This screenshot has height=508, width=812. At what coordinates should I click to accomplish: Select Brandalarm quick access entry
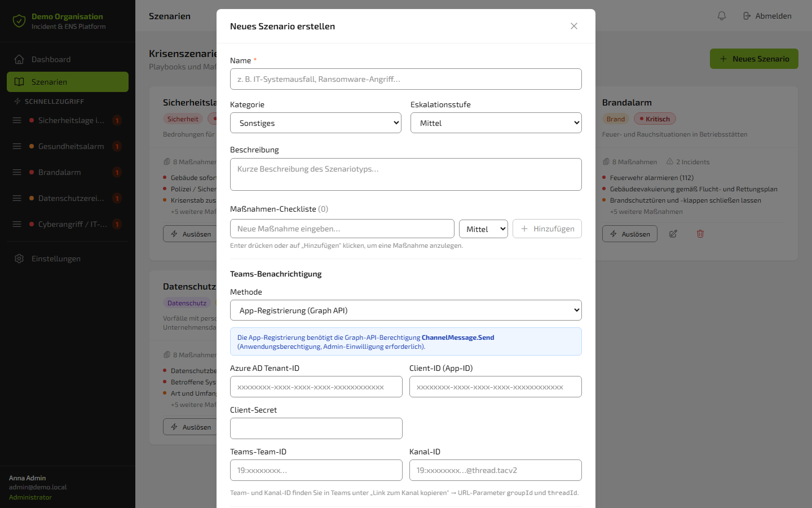75,172
